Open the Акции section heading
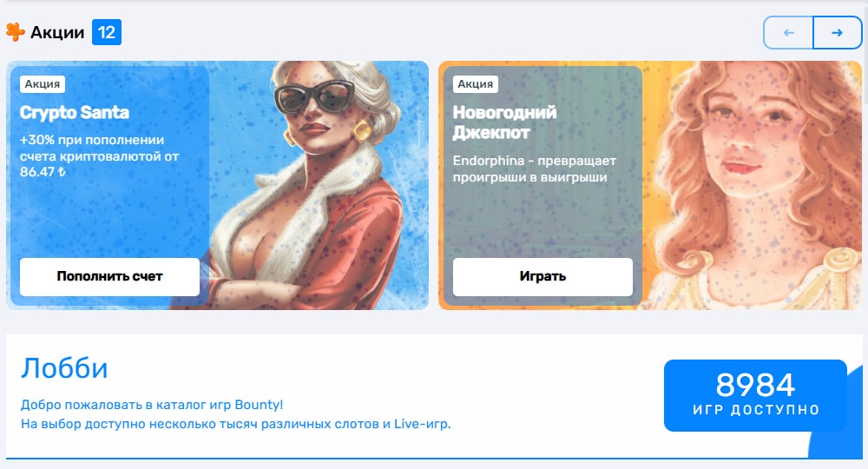Image resolution: width=868 pixels, height=469 pixels. [57, 33]
